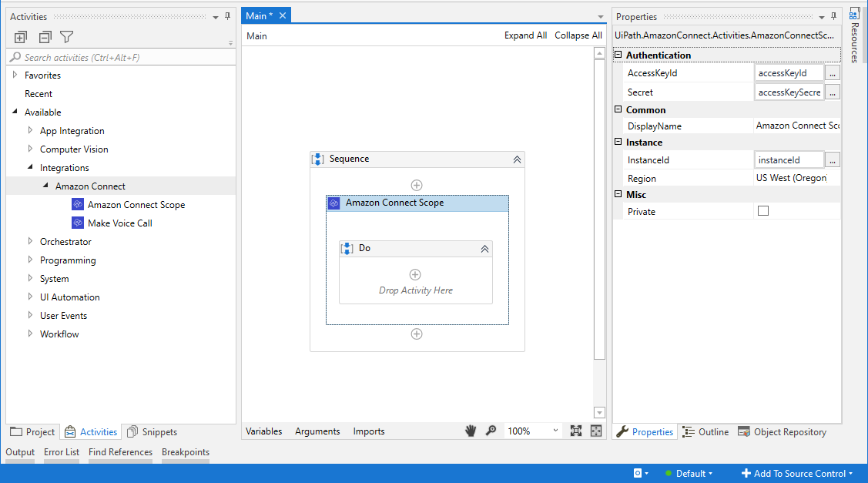
Task: Expand the Programming node
Action: pos(31,260)
